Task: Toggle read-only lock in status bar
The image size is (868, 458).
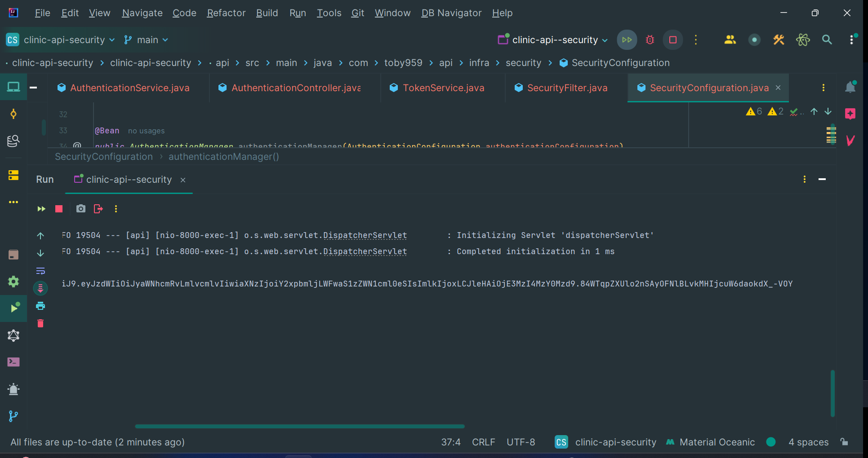Action: (x=844, y=442)
